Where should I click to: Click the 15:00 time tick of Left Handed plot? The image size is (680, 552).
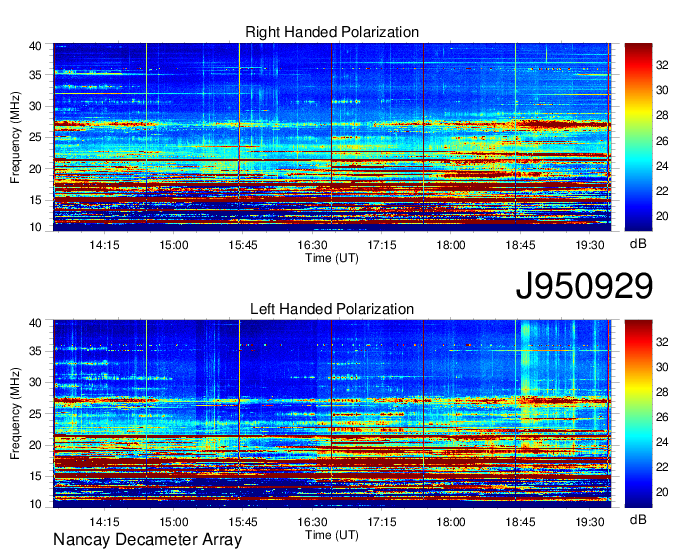[x=173, y=522]
